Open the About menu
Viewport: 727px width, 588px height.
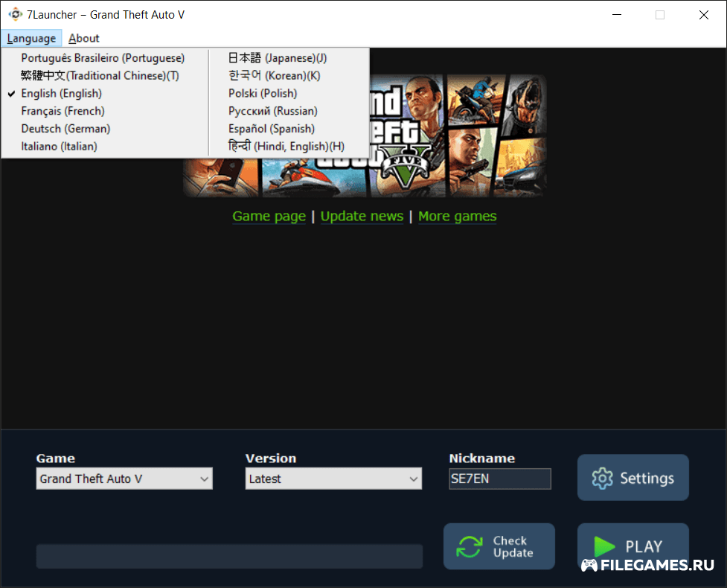(84, 39)
